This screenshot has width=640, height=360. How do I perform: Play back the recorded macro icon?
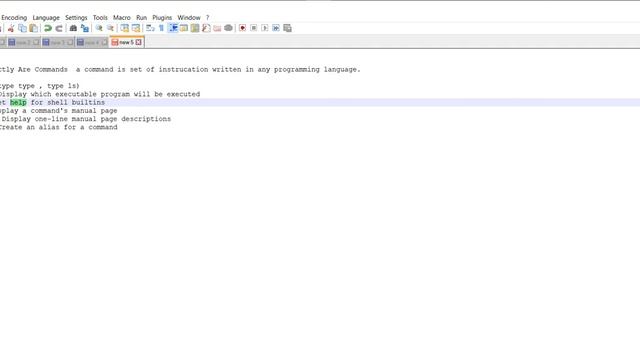click(x=264, y=28)
